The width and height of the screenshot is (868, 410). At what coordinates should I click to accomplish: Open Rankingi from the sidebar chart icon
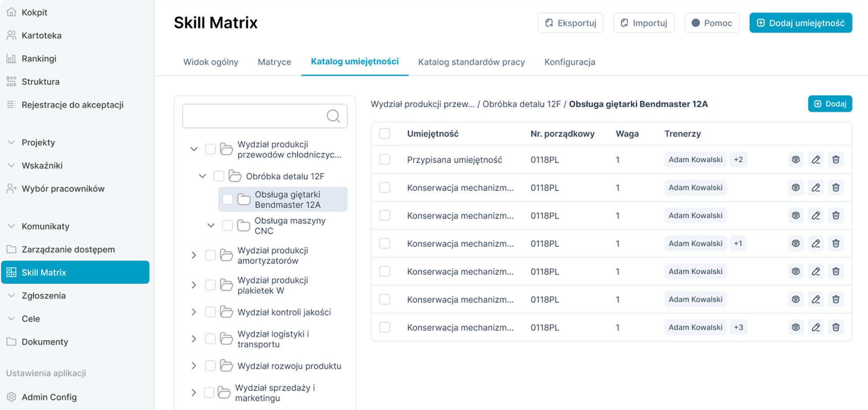coord(11,59)
